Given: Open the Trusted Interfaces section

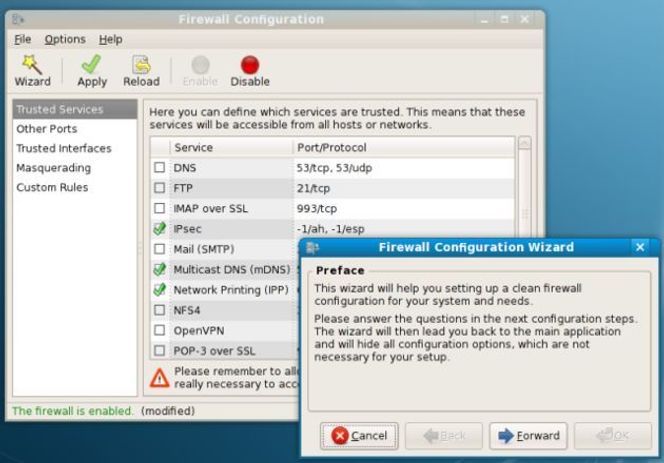Looking at the screenshot, I should pyautogui.click(x=75, y=148).
